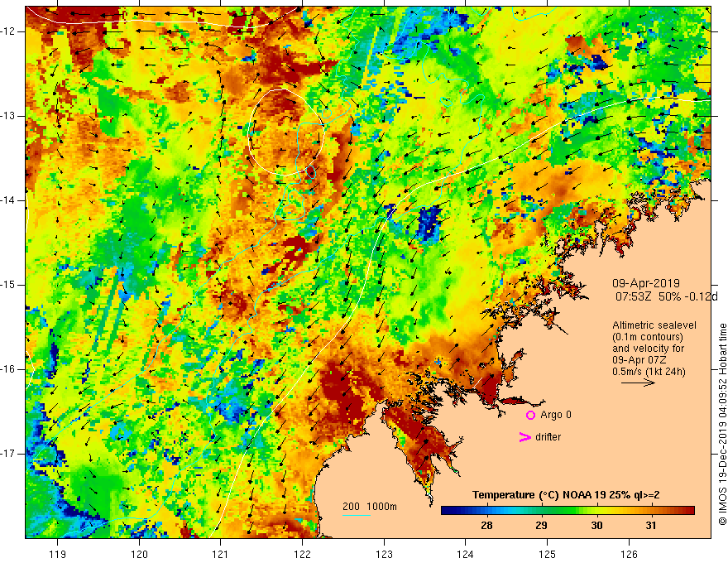Image resolution: width=728 pixels, height=563 pixels.
Task: Click the '29' temperature scale label
Action: [541, 526]
